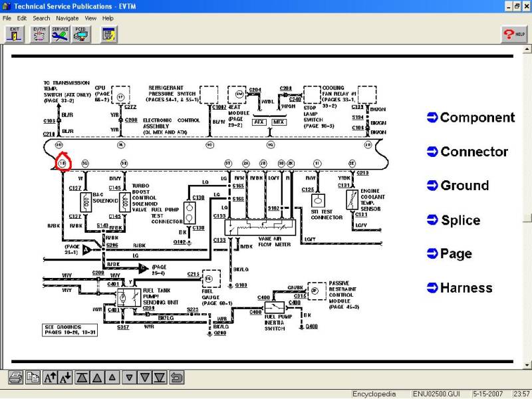Click the vertical scrollbar down arrow
The height and width of the screenshot is (399, 532).
click(x=527, y=365)
